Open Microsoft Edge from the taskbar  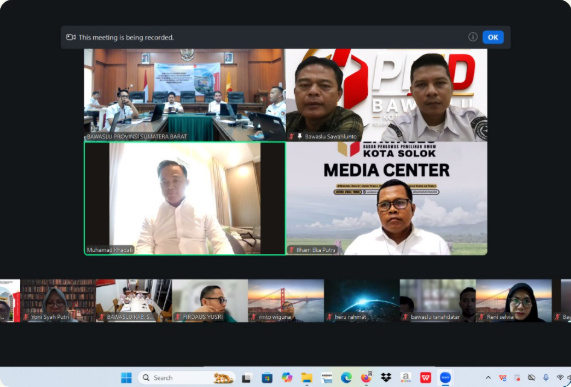click(x=346, y=378)
